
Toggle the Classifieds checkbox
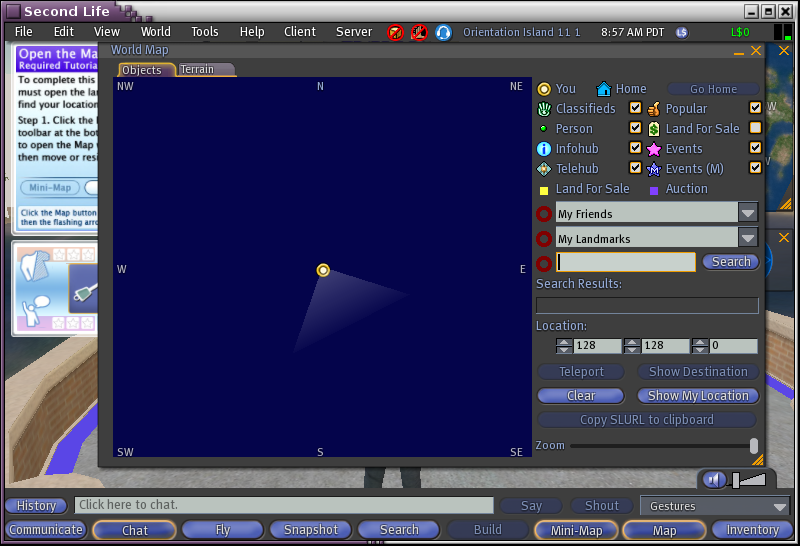(x=635, y=108)
